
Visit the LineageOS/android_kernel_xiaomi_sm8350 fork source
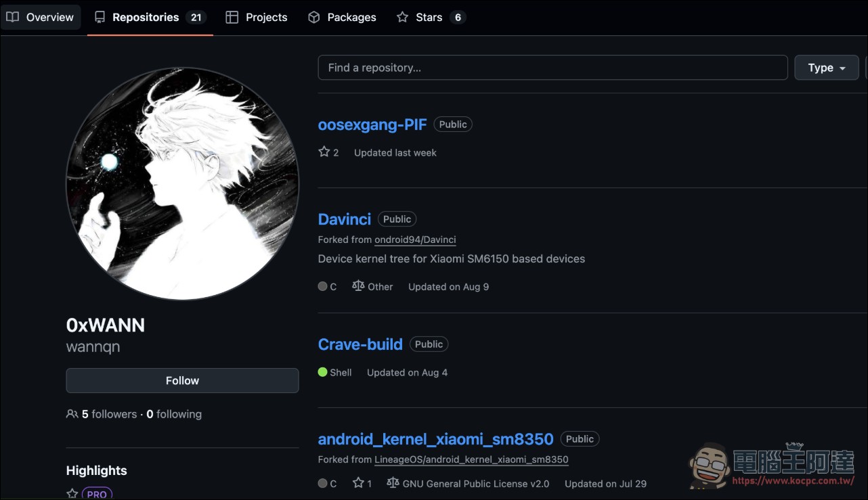471,459
